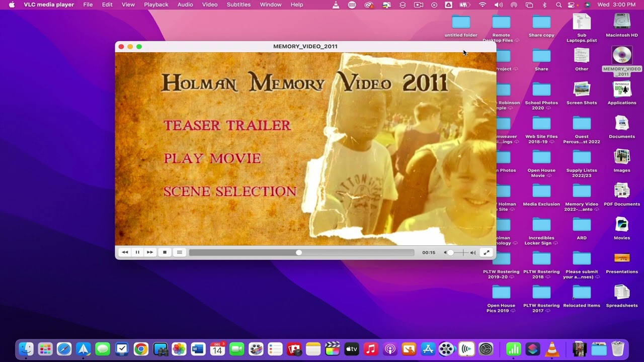Open Sound volume menu bar icon
This screenshot has height=362, width=644.
click(x=498, y=5)
